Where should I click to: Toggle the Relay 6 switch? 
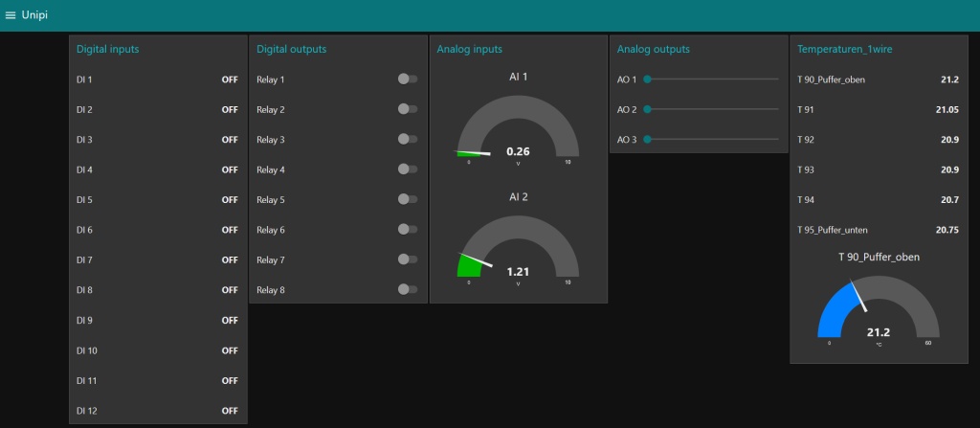[x=408, y=229]
